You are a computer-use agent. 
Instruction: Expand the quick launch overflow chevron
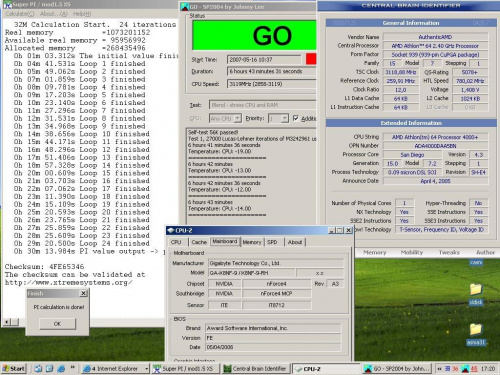tap(72, 368)
